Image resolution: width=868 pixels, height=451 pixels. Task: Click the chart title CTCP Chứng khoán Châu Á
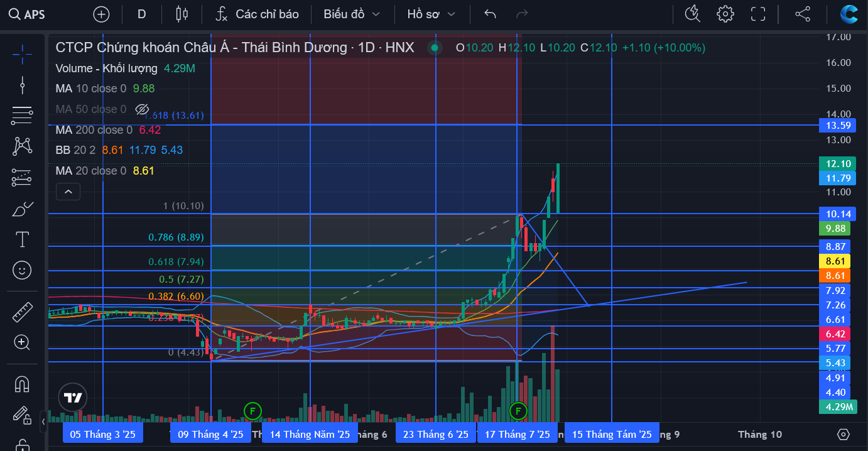[x=235, y=47]
